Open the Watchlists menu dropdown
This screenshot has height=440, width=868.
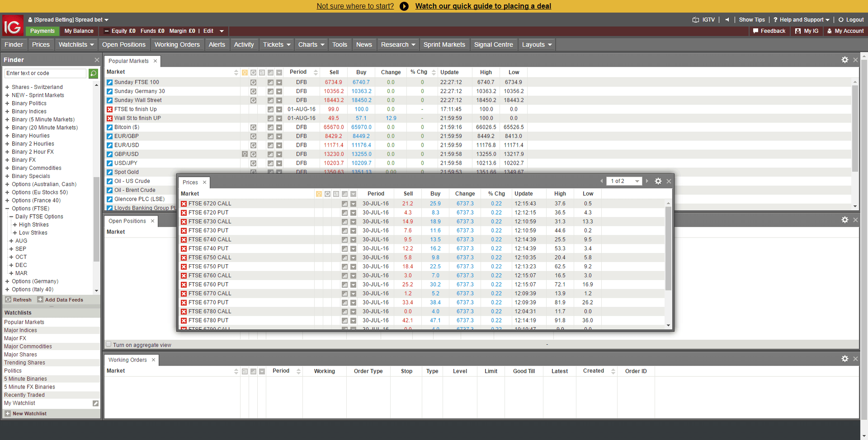(76, 45)
